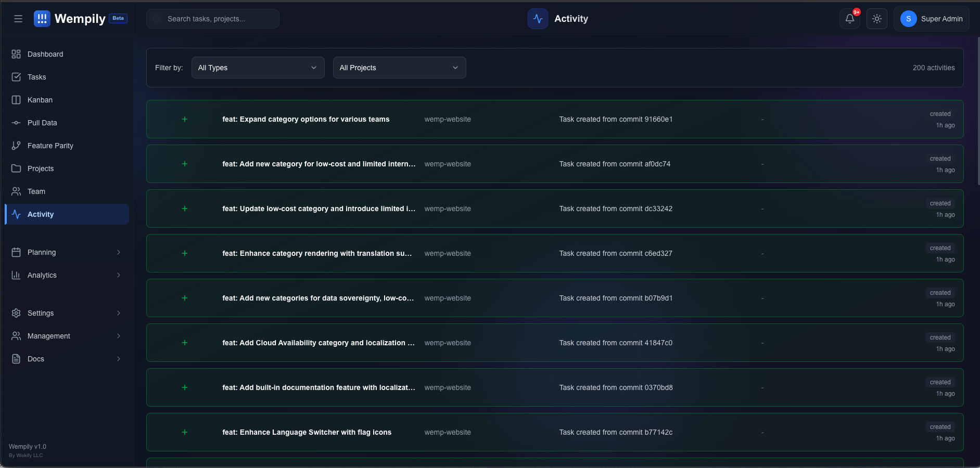Open the Super Admin account button
Screen dimensions: 980x468
[931, 19]
